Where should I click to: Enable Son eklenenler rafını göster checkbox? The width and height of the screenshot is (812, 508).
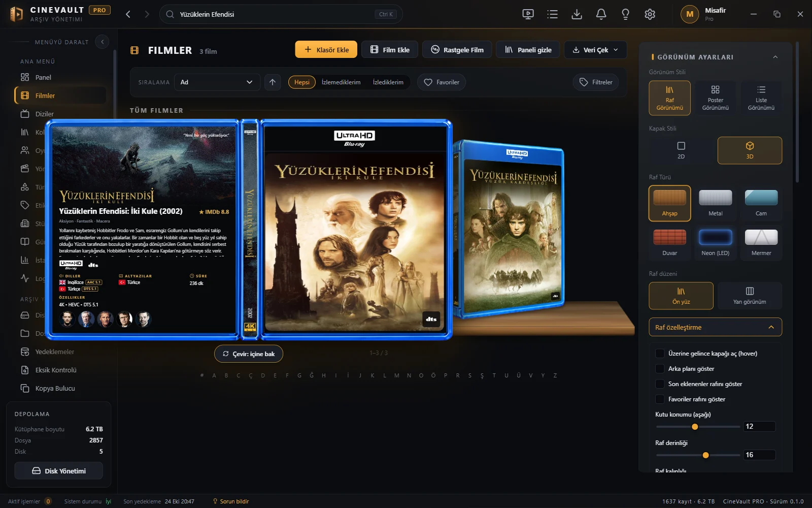click(660, 384)
